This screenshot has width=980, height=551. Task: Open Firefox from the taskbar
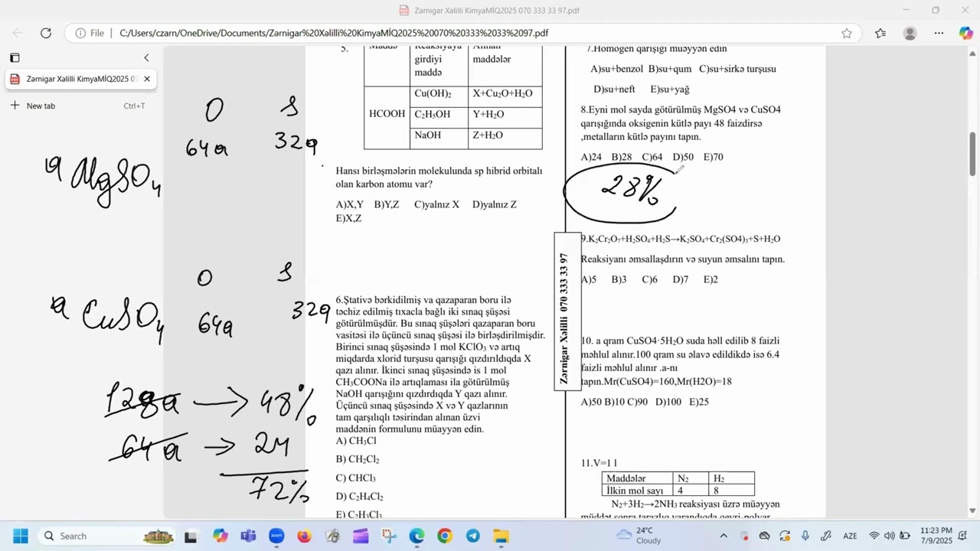click(x=305, y=536)
